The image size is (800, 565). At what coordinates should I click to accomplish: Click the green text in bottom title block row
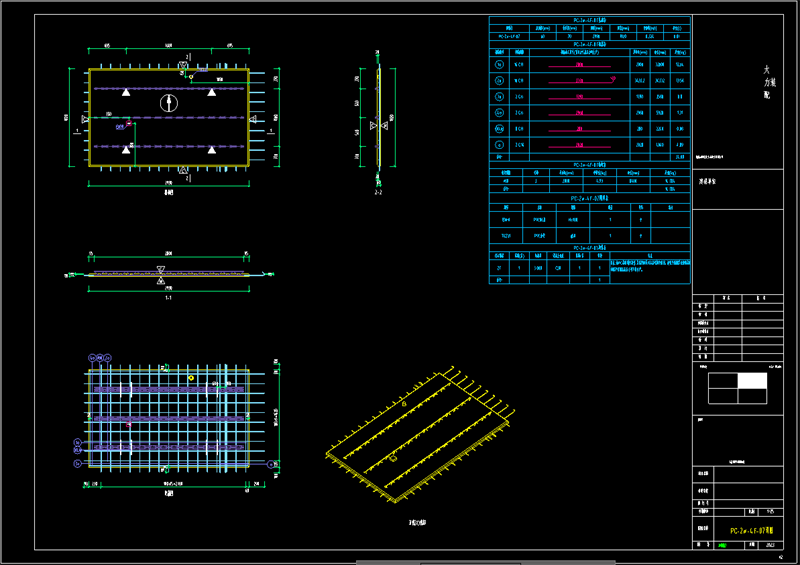[x=722, y=546]
